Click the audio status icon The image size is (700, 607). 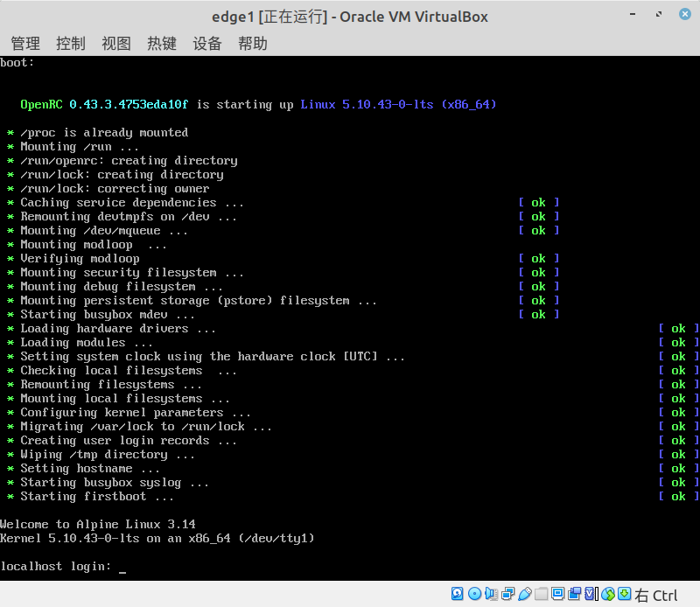pos(491,593)
